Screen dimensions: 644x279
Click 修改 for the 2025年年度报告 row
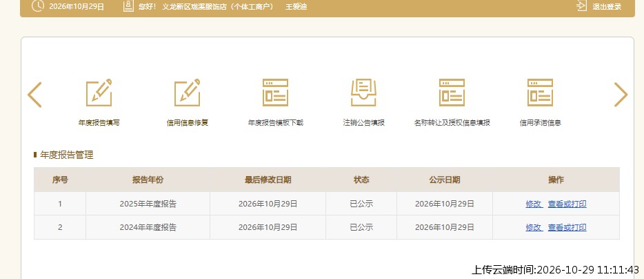(534, 204)
